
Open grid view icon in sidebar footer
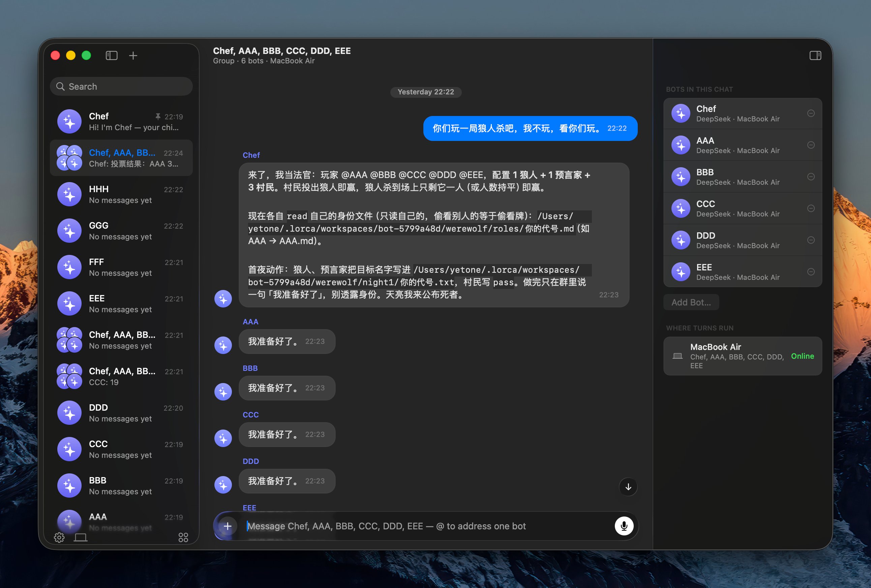click(183, 537)
